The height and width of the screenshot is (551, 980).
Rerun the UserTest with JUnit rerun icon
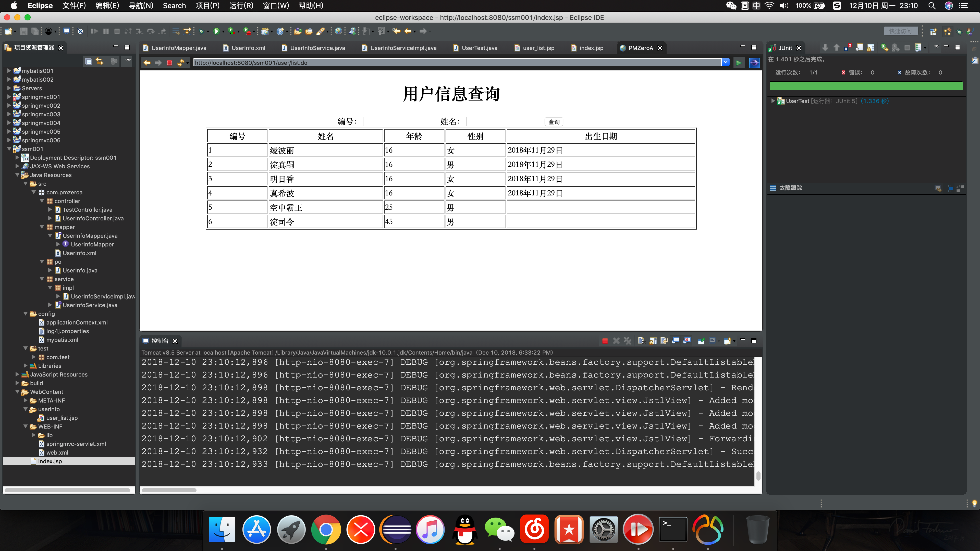click(x=884, y=47)
